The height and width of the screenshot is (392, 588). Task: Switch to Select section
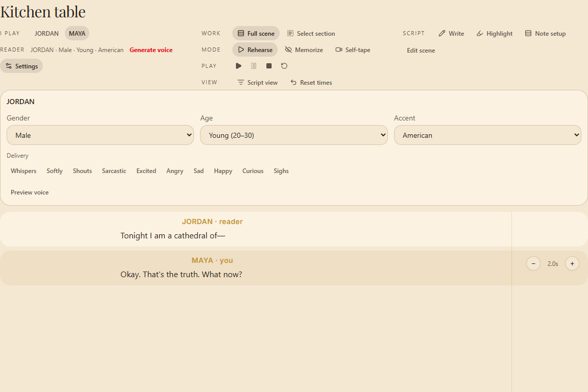(311, 33)
